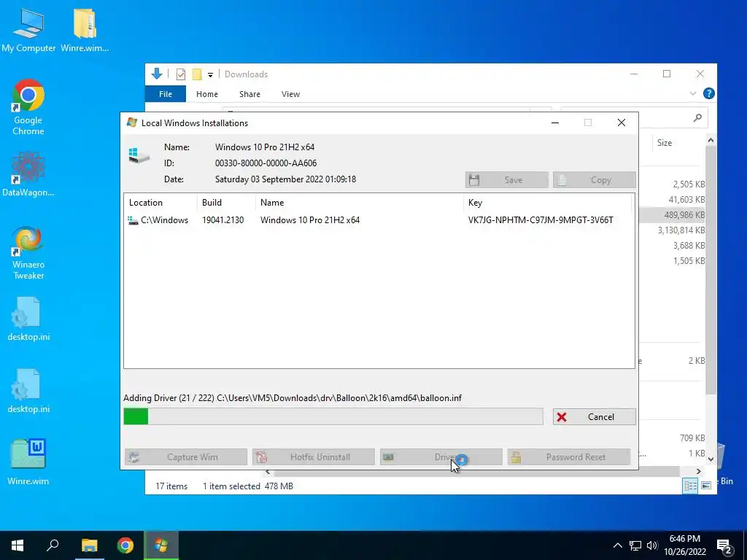
Task: Cancel the driver adding operation
Action: click(x=594, y=416)
